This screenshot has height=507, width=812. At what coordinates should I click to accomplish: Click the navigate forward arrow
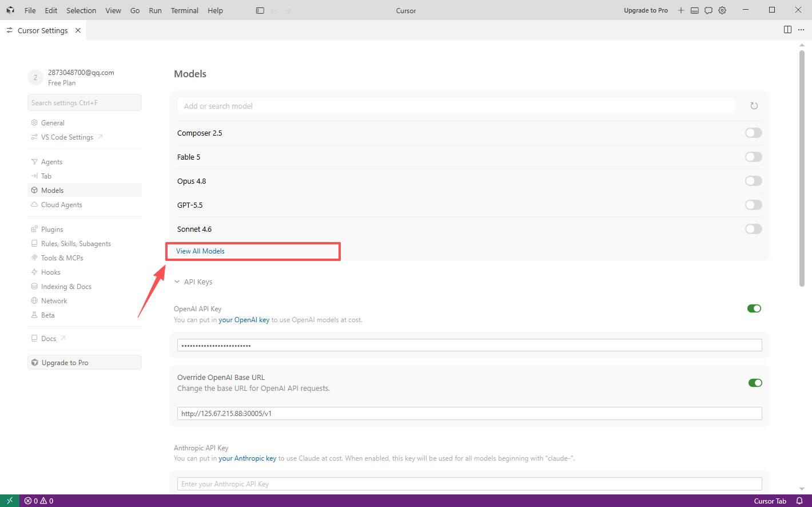[x=288, y=10]
